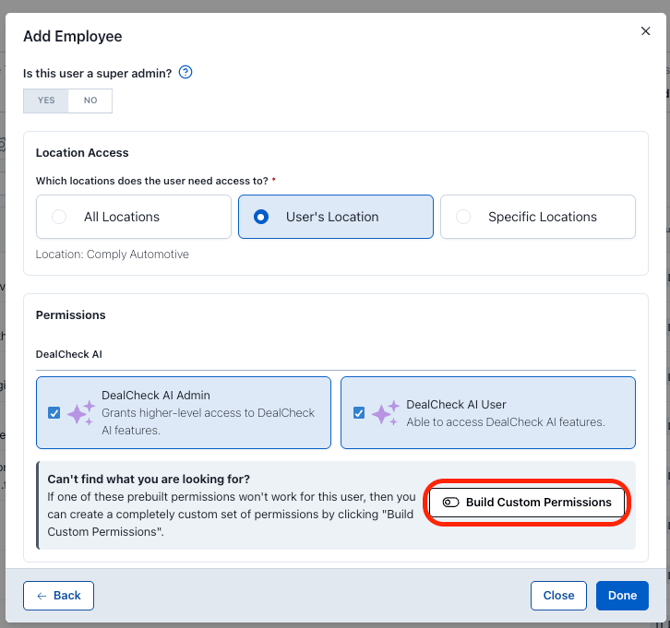Click the sparkle icon on DealCheck AI Admin
Image resolution: width=670 pixels, height=628 pixels.
click(81, 412)
